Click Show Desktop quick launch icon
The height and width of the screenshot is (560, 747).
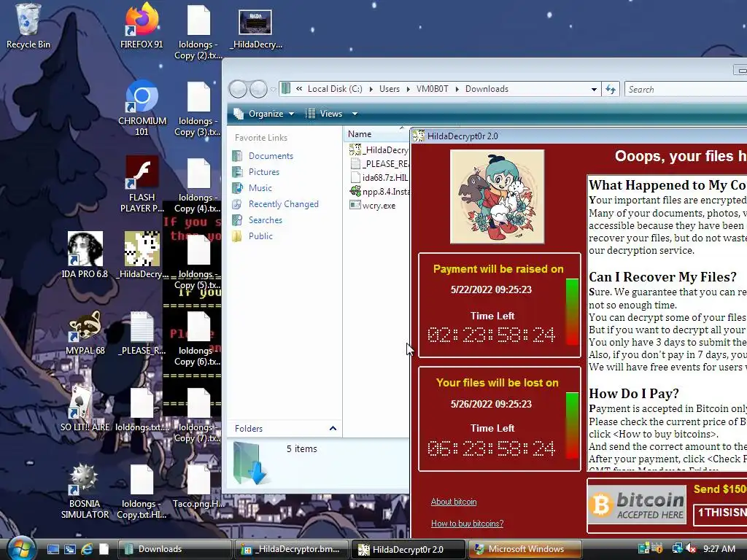pos(53,549)
